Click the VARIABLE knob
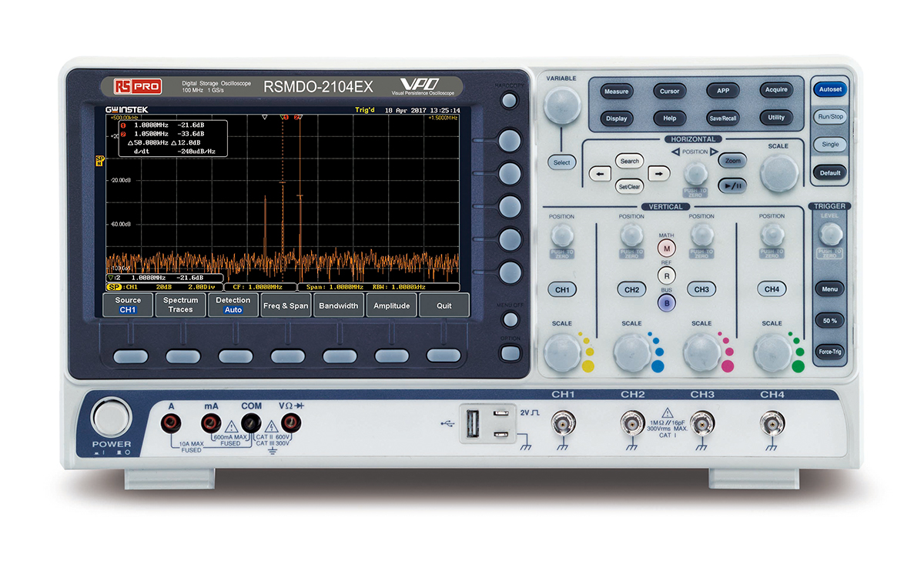The image size is (924, 564). tap(562, 105)
